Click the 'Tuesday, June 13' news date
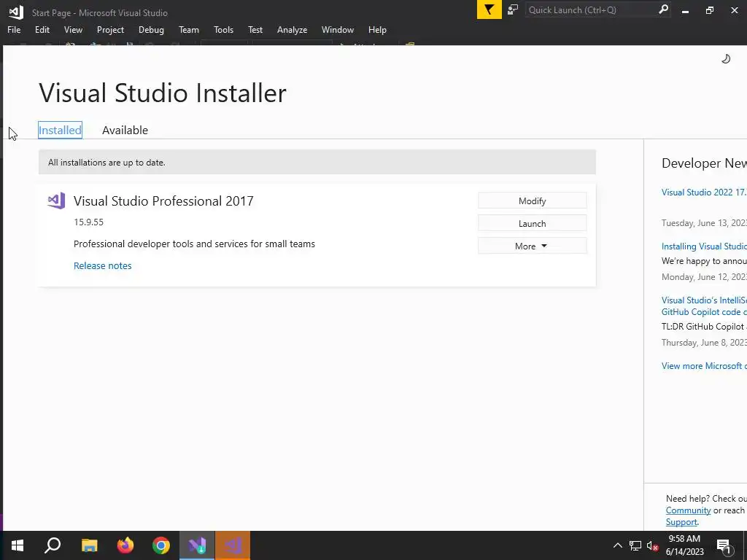This screenshot has height=560, width=747. point(704,223)
